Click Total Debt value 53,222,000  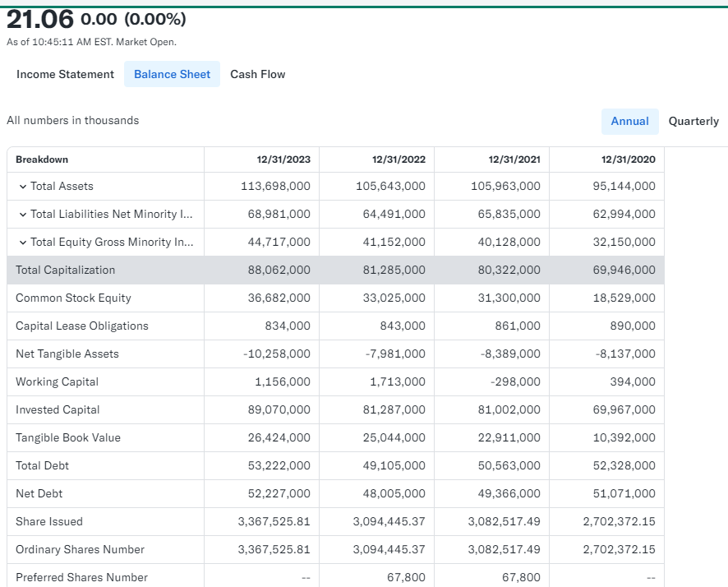click(279, 465)
